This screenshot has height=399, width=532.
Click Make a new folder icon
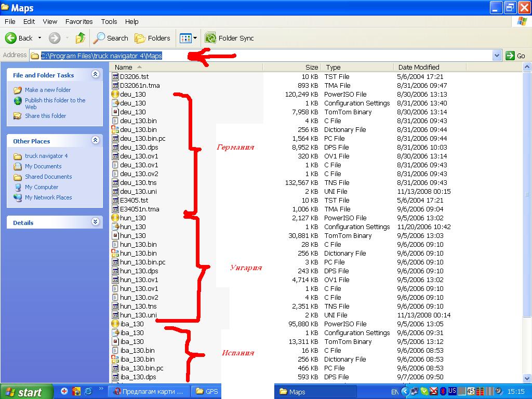pyautogui.click(x=18, y=90)
